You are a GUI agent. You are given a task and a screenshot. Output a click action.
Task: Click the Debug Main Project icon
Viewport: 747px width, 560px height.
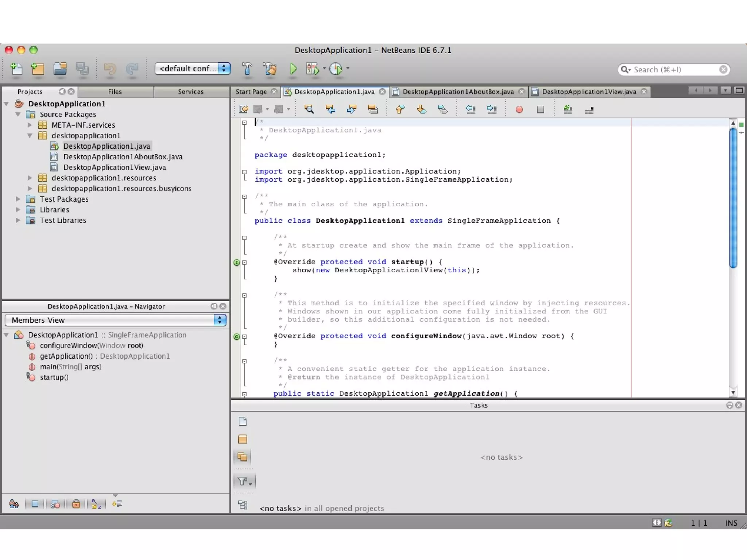point(313,69)
